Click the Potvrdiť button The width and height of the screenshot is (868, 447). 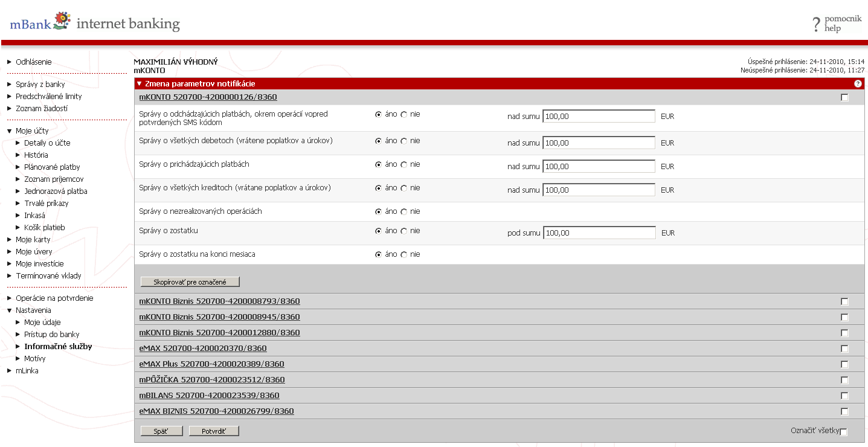214,431
